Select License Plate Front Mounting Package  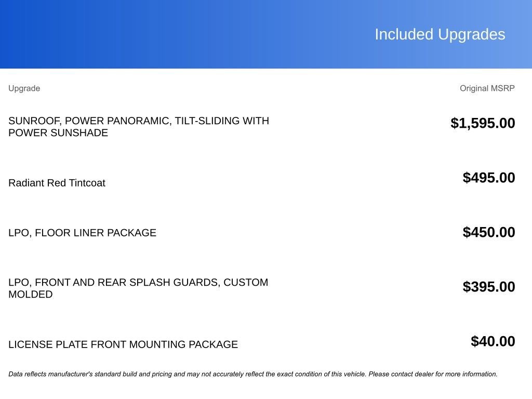[x=123, y=344]
